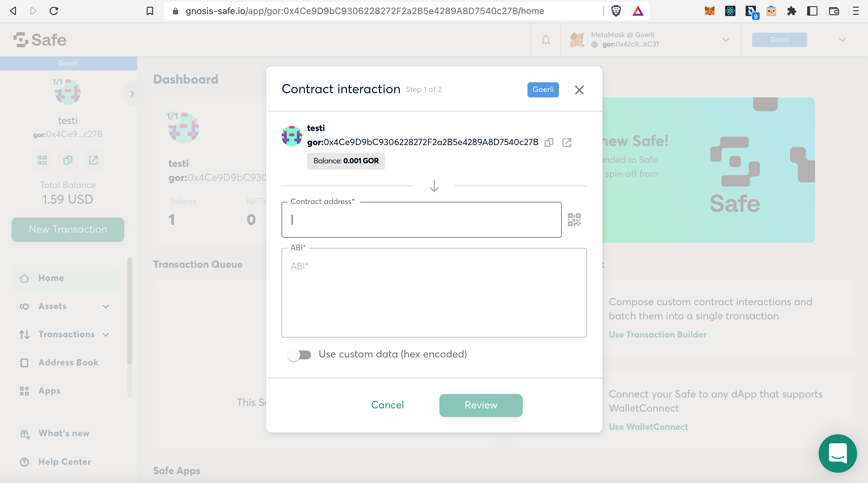The image size is (868, 483).
Task: Click the sidebar scrollbar
Action: coord(130,311)
